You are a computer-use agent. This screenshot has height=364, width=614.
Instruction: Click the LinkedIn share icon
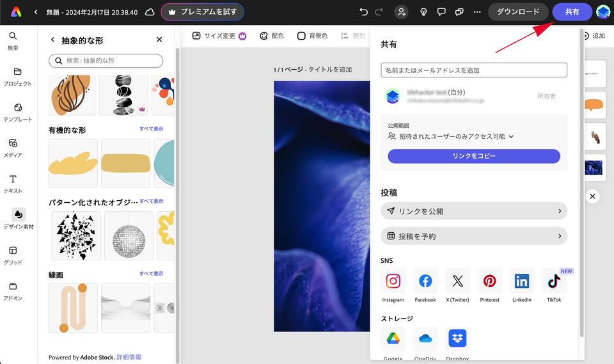pos(522,281)
